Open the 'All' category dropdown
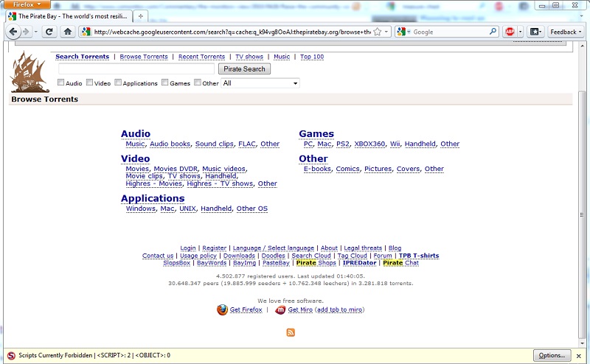The height and width of the screenshot is (364, 590). tap(260, 83)
